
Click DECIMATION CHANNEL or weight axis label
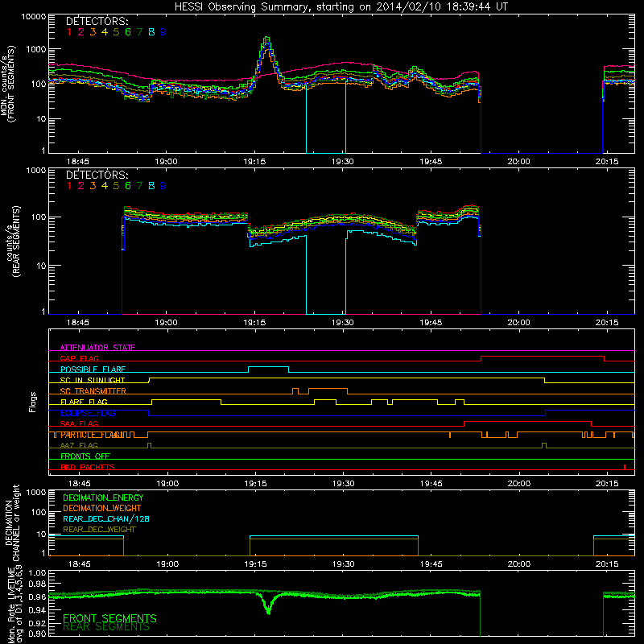pos(11,522)
